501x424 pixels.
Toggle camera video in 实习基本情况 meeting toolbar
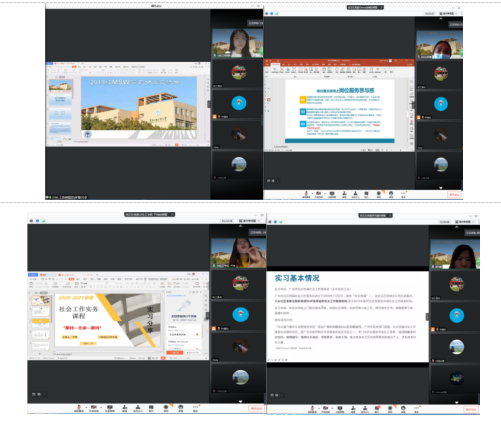point(326,409)
